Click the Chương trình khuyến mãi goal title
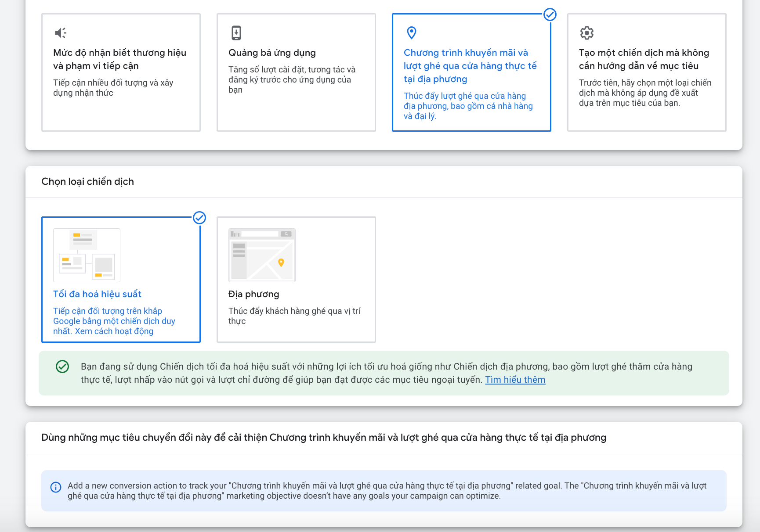This screenshot has width=760, height=532. (470, 66)
